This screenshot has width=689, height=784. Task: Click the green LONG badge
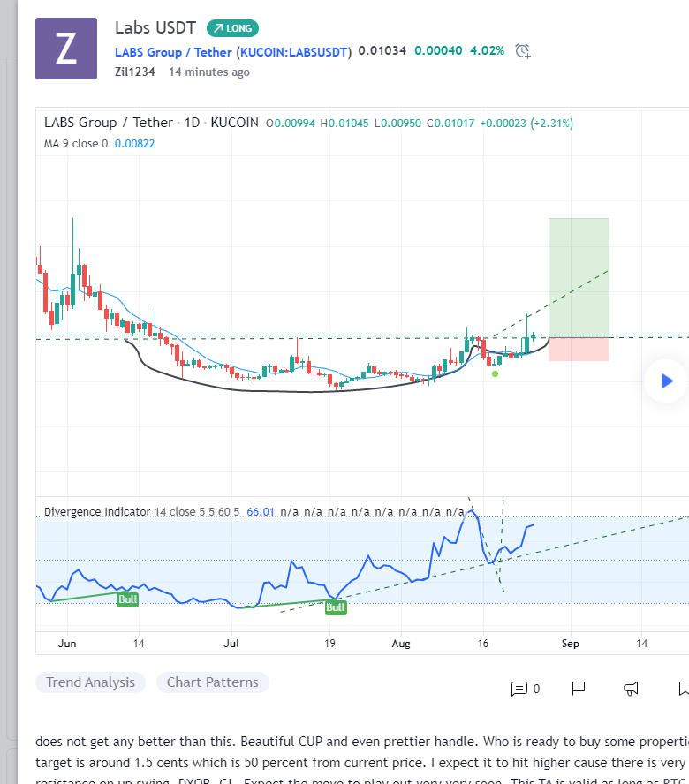click(x=231, y=28)
